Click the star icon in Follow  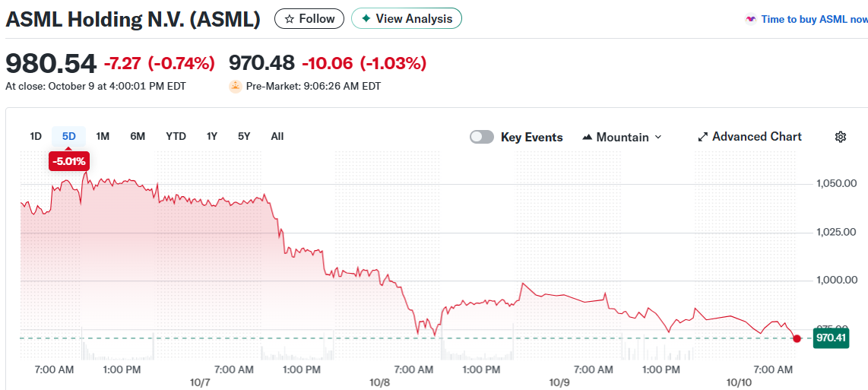pyautogui.click(x=289, y=19)
